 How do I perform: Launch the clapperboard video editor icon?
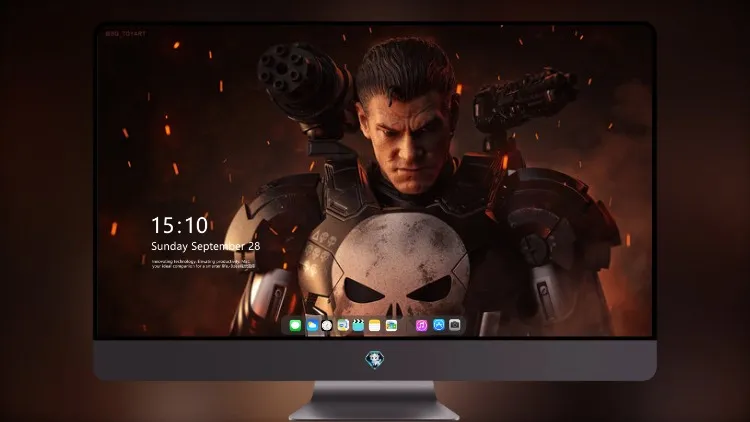click(358, 326)
